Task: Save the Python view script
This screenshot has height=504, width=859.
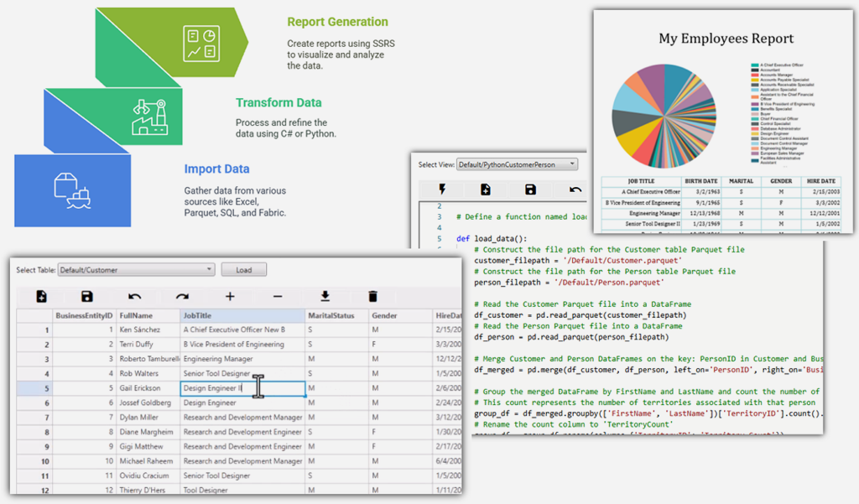Action: coord(530,190)
